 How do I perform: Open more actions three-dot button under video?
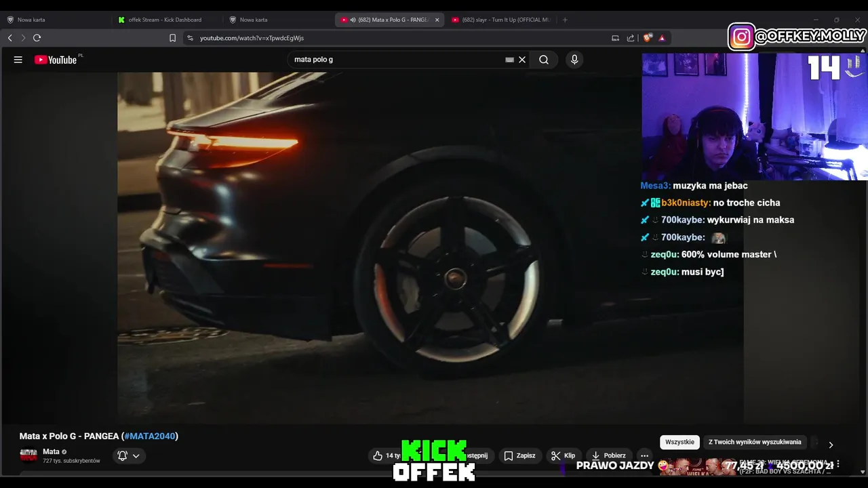pyautogui.click(x=645, y=455)
